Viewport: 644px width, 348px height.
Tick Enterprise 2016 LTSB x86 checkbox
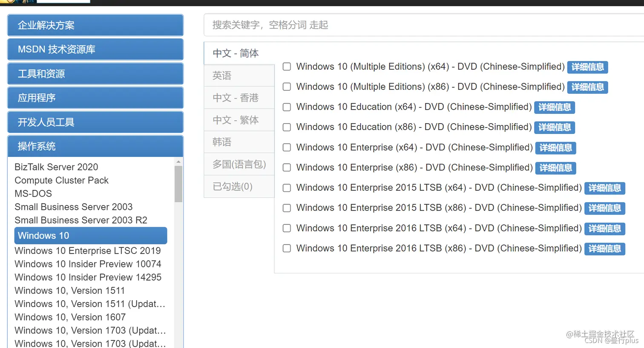[287, 248]
